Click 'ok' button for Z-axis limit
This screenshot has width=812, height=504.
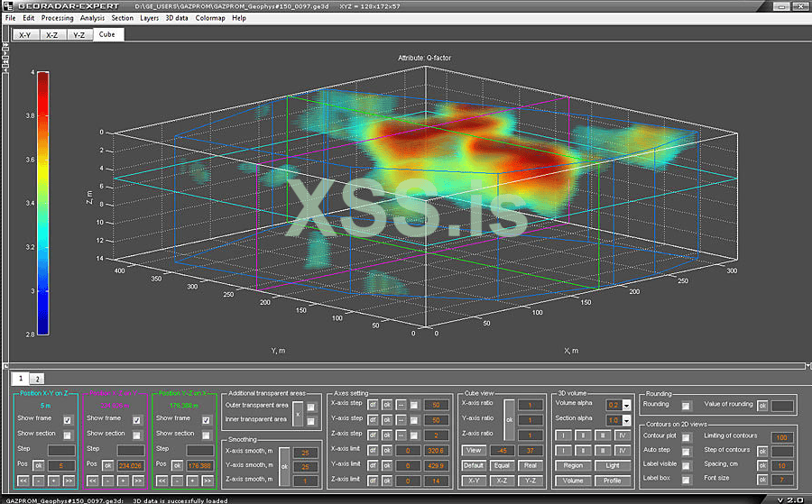[386, 481]
